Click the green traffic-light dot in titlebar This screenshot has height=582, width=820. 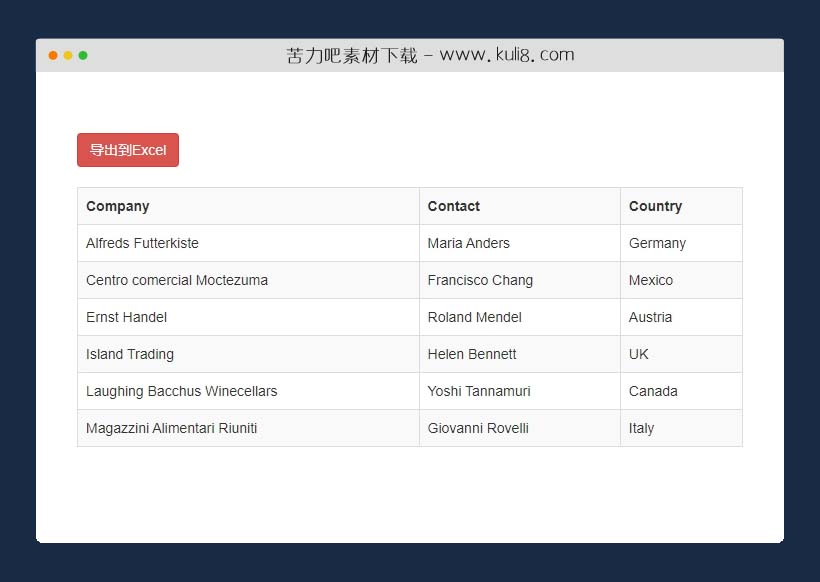point(83,56)
